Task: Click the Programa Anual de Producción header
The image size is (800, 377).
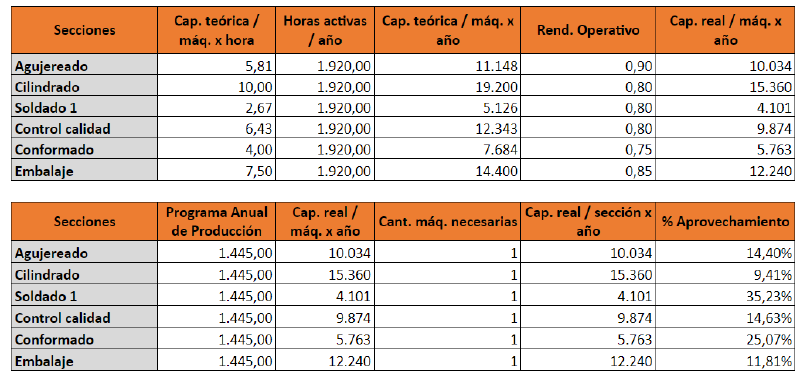Action: click(216, 221)
